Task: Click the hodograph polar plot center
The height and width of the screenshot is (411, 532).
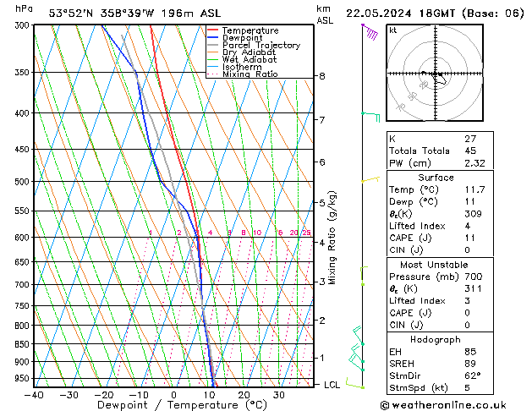Action: [x=436, y=74]
